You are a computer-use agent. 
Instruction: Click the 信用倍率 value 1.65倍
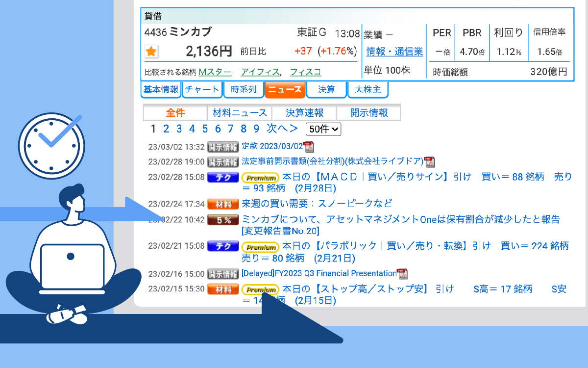550,52
